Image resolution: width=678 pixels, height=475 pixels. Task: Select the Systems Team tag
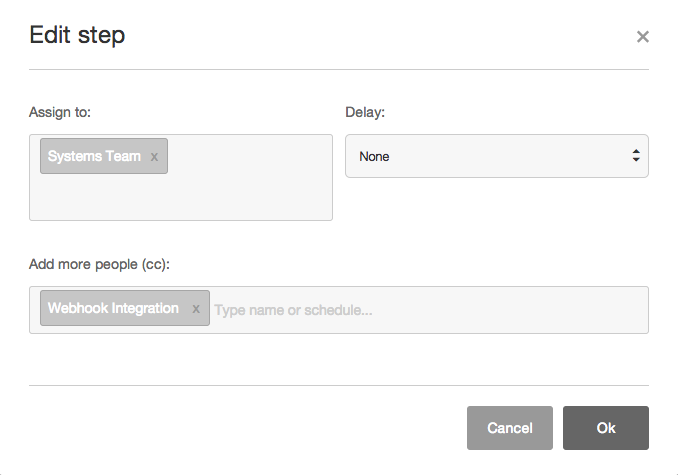(104, 156)
